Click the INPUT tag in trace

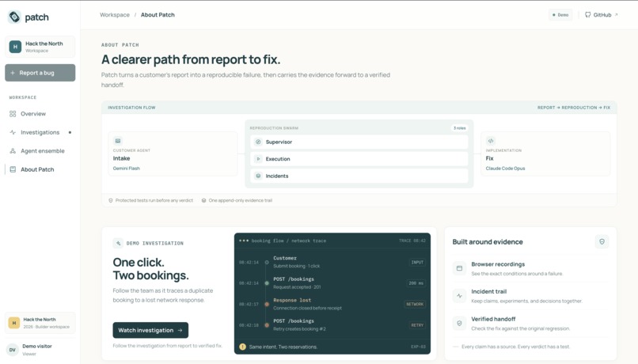(417, 263)
